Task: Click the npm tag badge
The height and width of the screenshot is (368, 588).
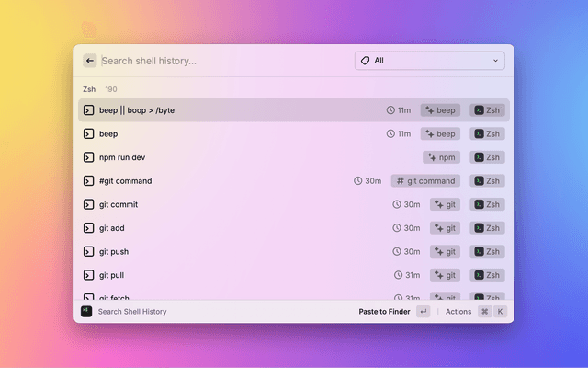Action: click(441, 157)
